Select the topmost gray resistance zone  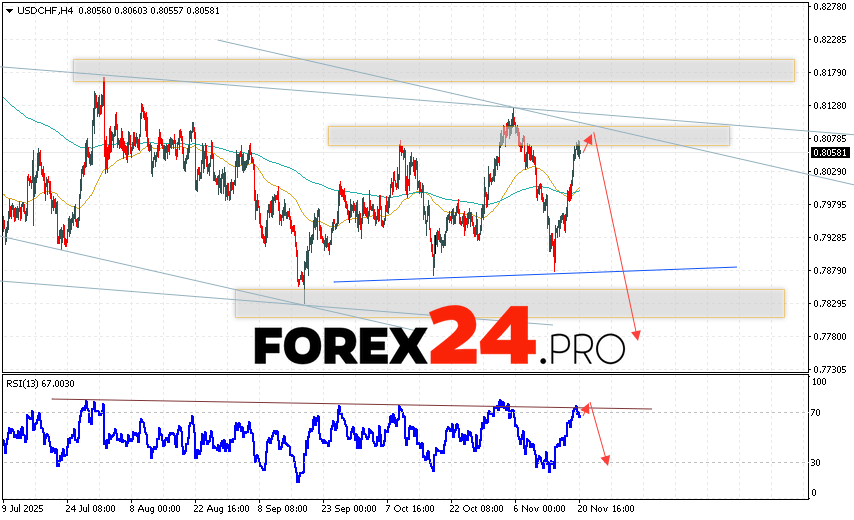click(433, 70)
